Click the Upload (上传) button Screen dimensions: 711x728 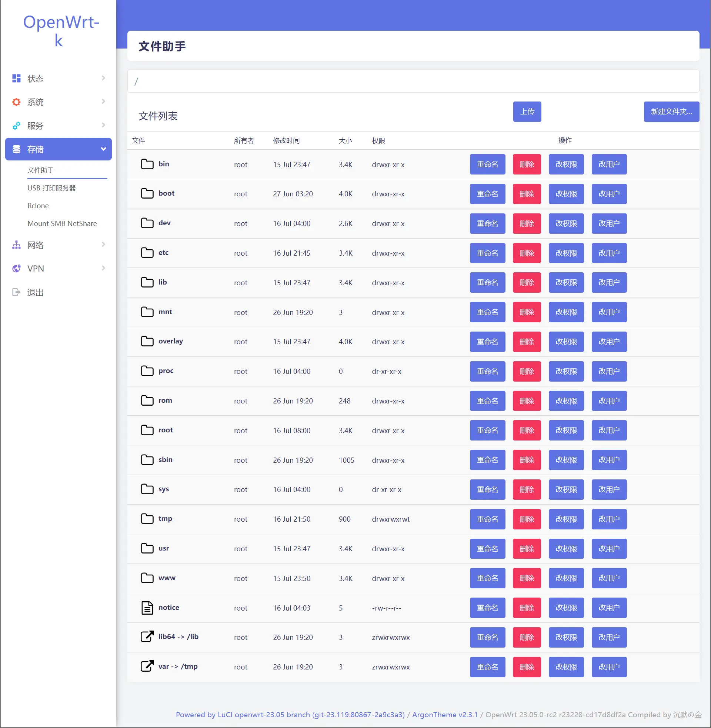click(x=527, y=112)
